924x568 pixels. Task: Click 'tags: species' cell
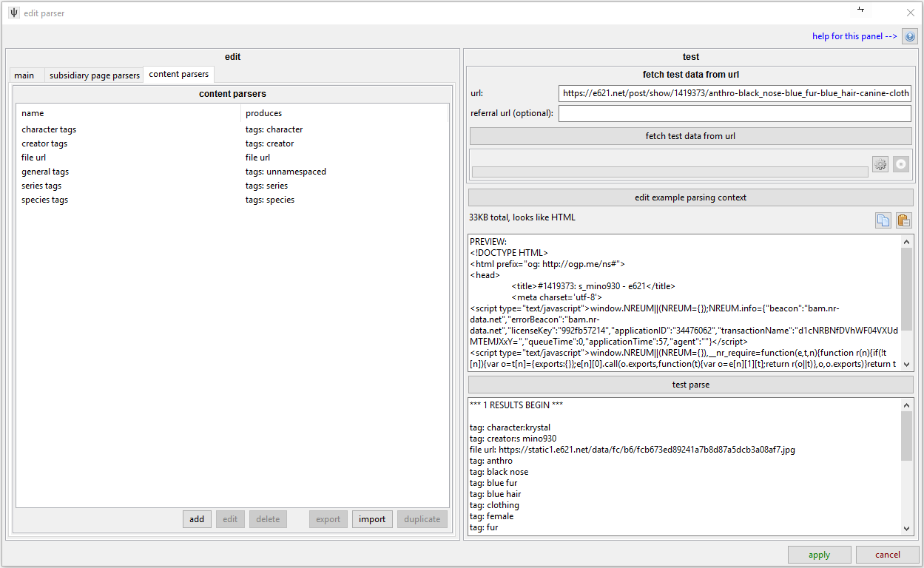coord(270,200)
